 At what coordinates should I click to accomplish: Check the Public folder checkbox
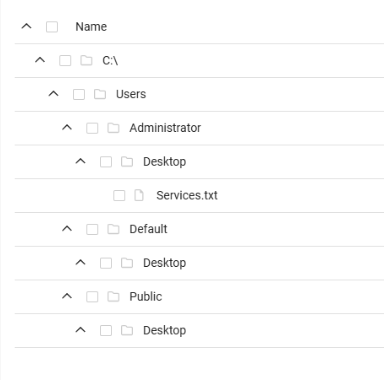92,297
